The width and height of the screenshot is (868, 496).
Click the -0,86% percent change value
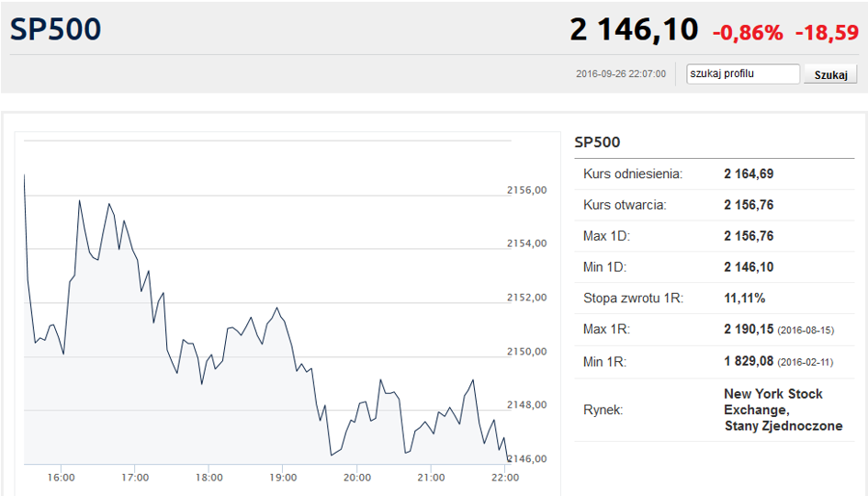[x=748, y=33]
